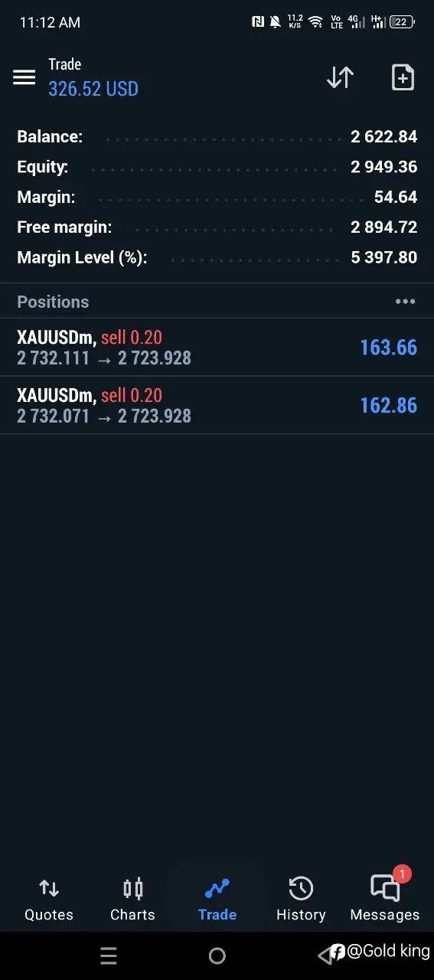The image size is (434, 980).
Task: Tap the Android home circle button
Action: pyautogui.click(x=217, y=955)
